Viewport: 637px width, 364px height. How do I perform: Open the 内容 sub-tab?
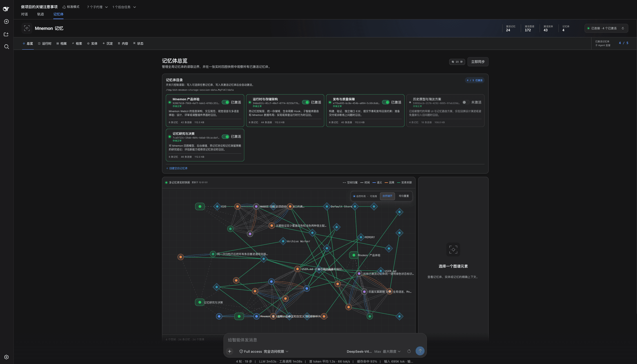[x=123, y=43]
